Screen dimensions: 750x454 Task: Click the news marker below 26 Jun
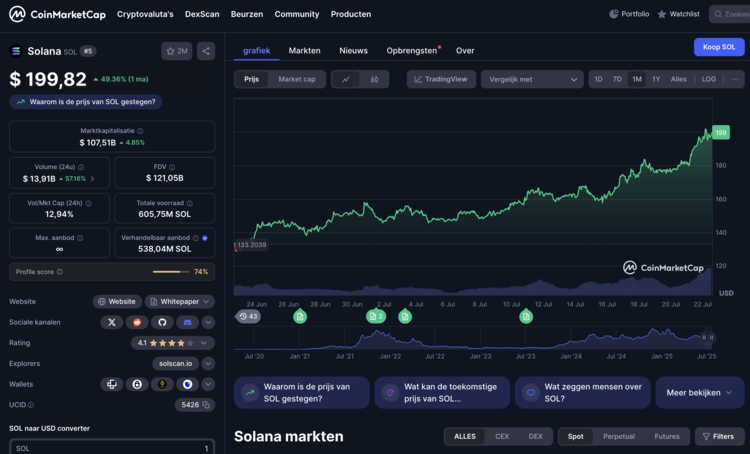[300, 316]
